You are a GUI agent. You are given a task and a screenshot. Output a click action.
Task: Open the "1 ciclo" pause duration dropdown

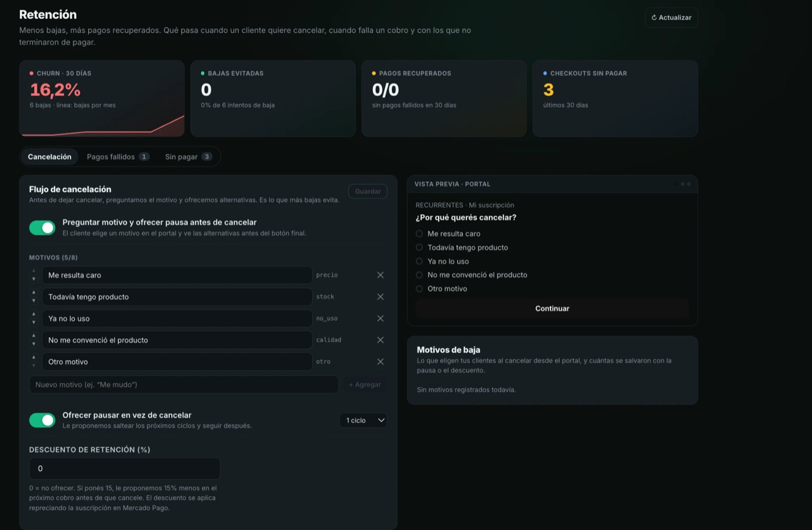point(363,420)
